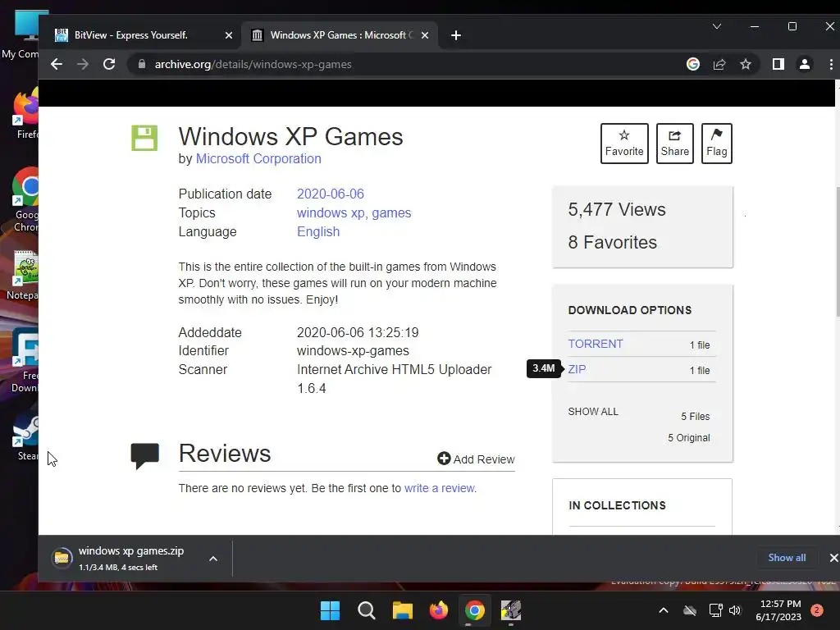Select the Windows XP Games tab

pos(340,35)
